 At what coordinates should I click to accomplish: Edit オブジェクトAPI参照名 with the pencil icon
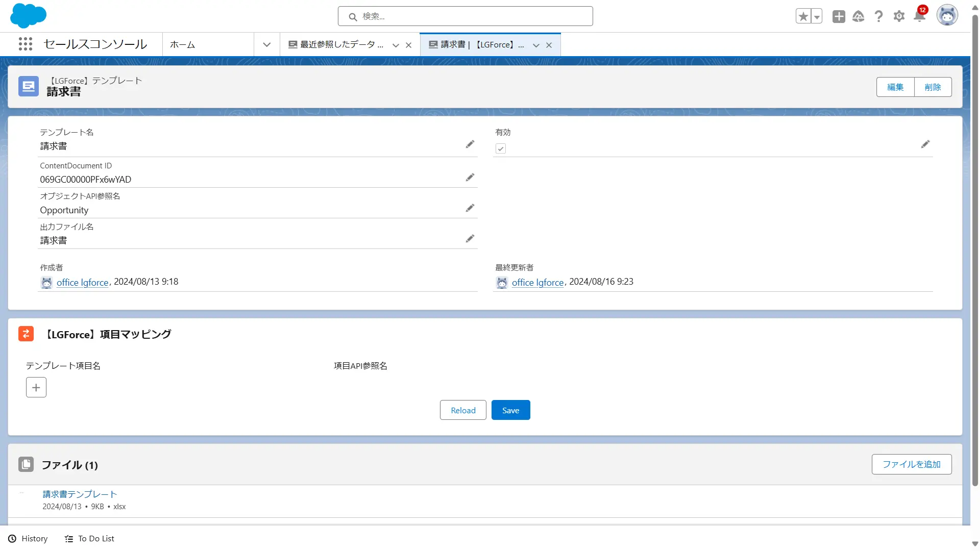point(470,208)
